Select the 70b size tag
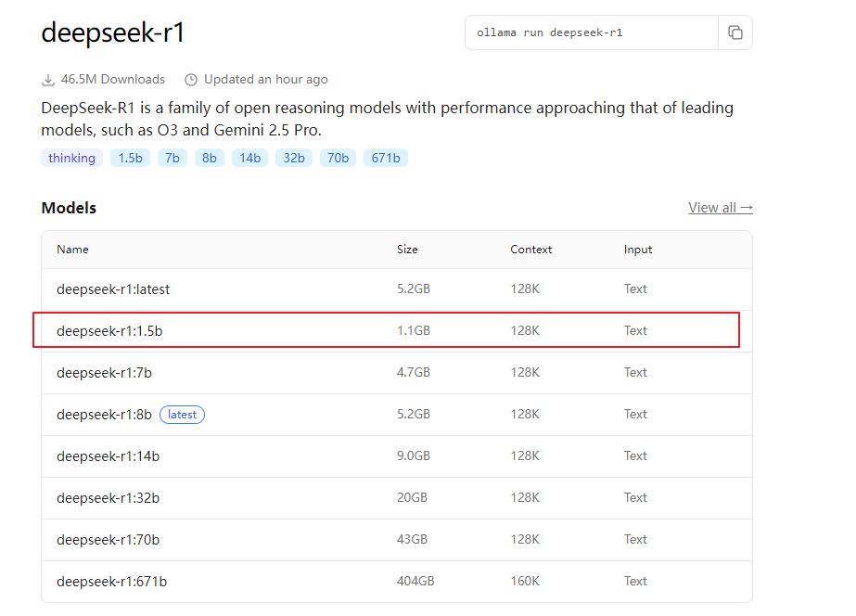The image size is (856, 616). click(338, 158)
